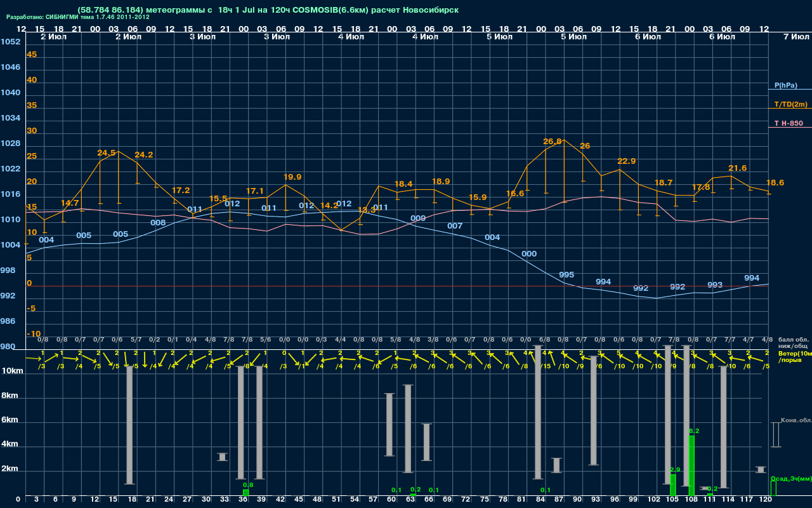Screen dimensions: 812x508
Task: Click forecast hour 108 on bottom axis
Action: click(x=691, y=500)
